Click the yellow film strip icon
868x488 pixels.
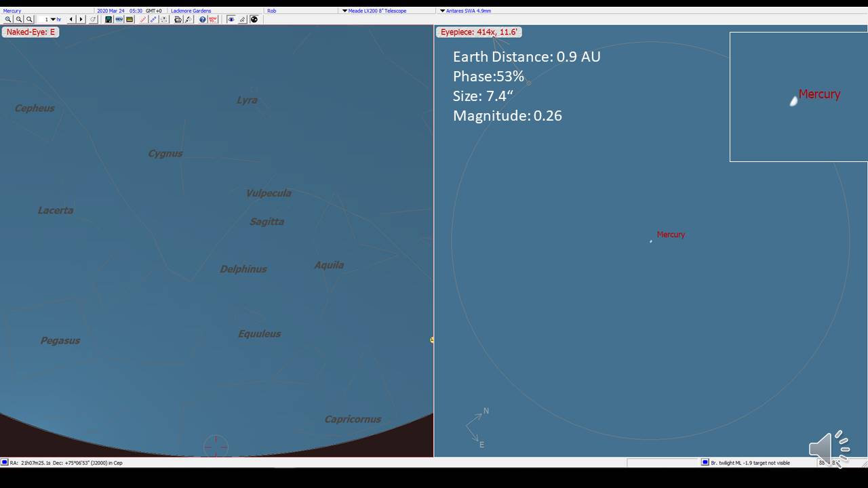pyautogui.click(x=130, y=20)
